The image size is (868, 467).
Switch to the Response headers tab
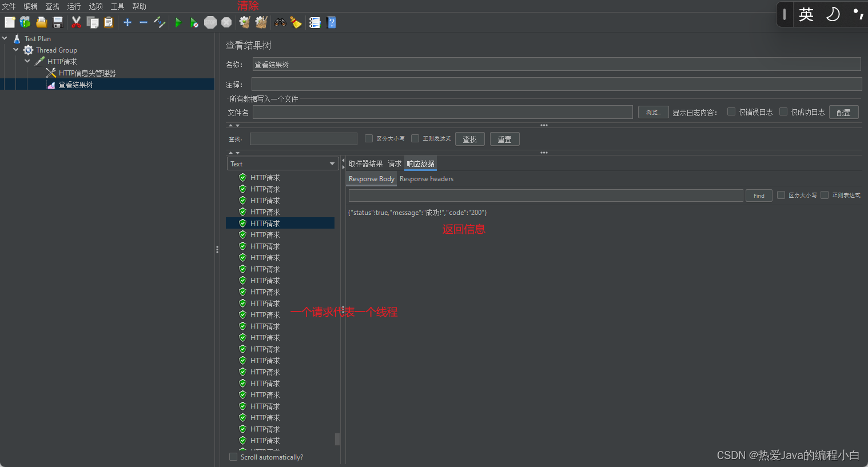[x=427, y=179]
